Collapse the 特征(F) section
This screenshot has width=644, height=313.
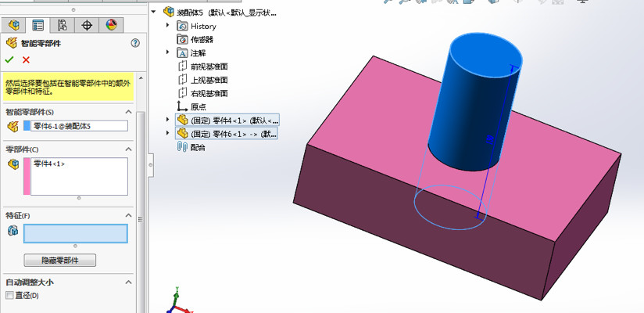tap(129, 215)
